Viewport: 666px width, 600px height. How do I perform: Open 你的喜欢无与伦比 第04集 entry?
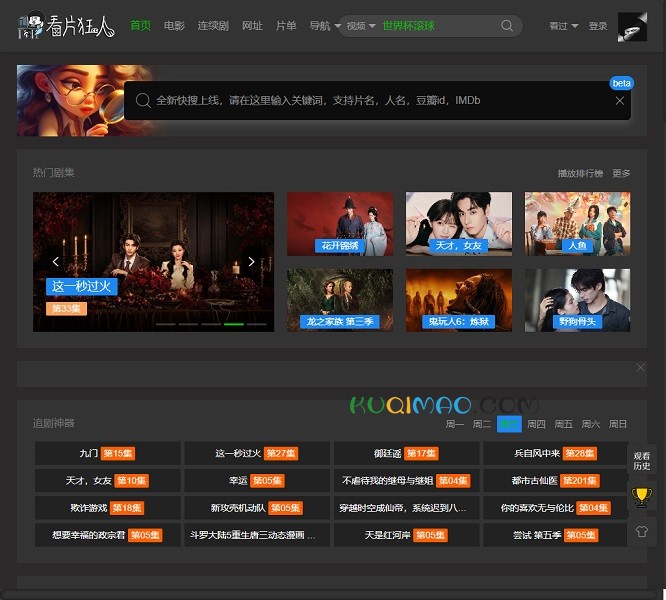[556, 508]
